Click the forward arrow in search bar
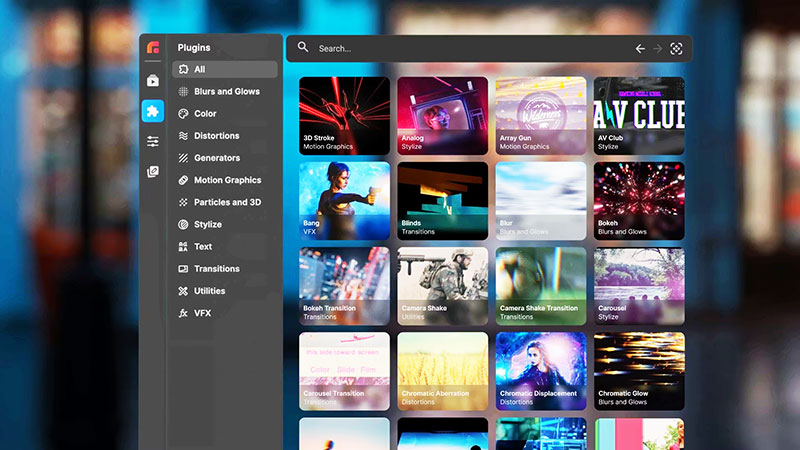This screenshot has height=450, width=800. click(657, 49)
